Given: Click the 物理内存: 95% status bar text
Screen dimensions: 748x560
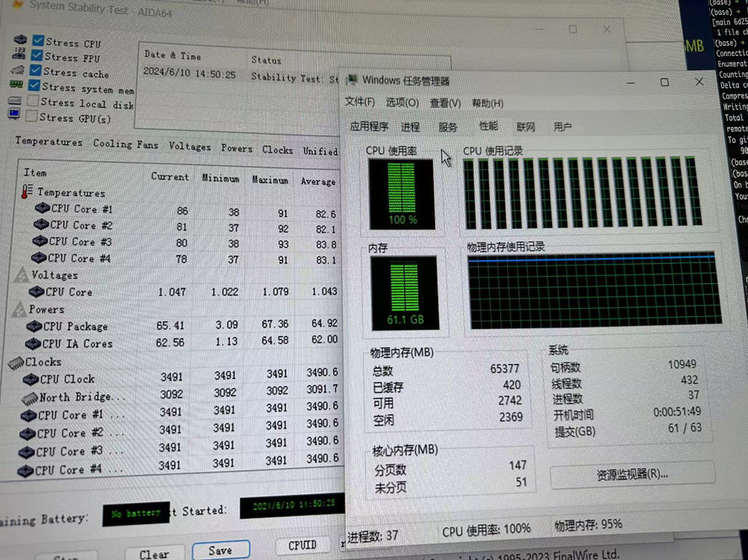Looking at the screenshot, I should [588, 525].
